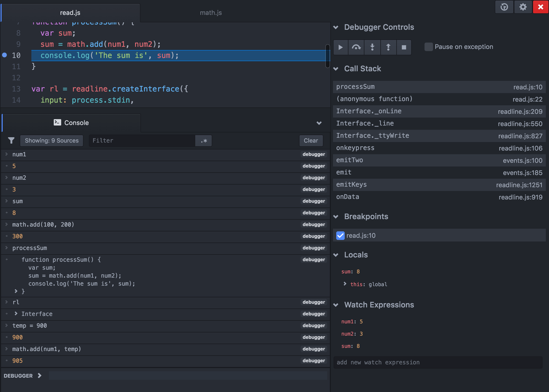The width and height of the screenshot is (549, 392).
Task: Stop debugging with the stop icon
Action: (x=404, y=47)
